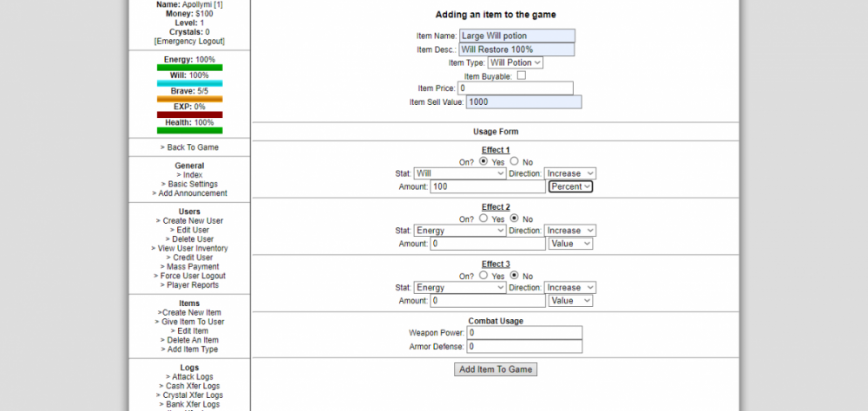Click the Weapon Power input field

click(524, 333)
